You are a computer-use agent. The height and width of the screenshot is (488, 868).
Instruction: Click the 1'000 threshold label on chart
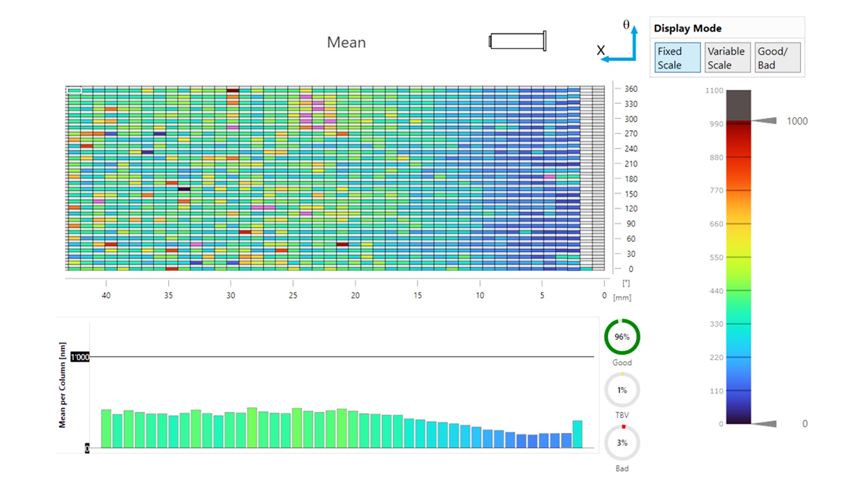click(80, 357)
